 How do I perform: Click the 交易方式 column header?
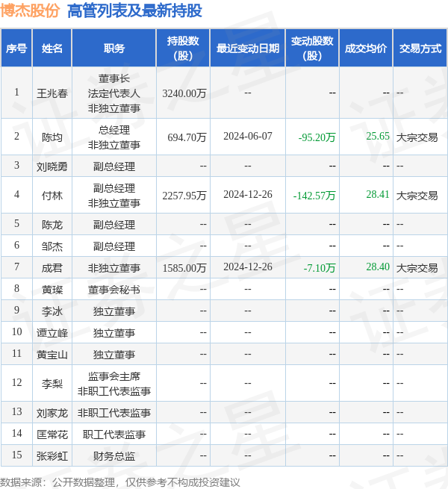tap(420, 48)
